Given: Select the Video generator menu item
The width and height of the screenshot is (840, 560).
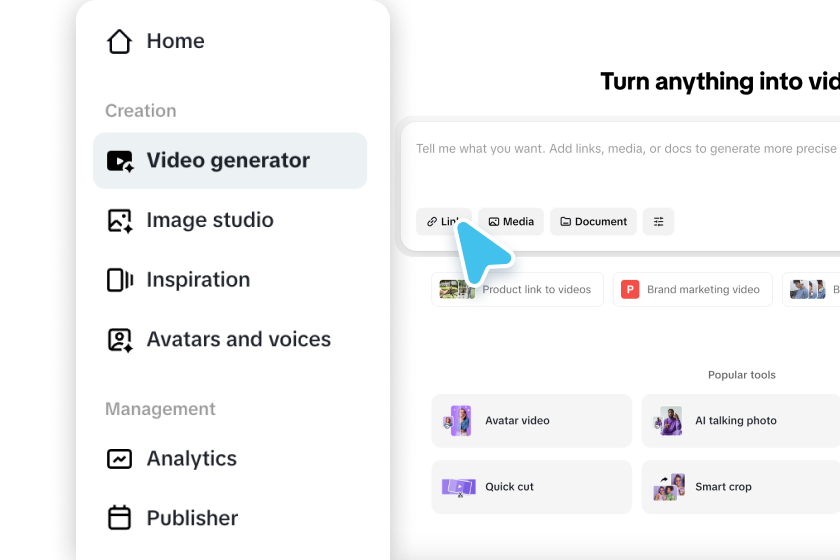Looking at the screenshot, I should pyautogui.click(x=230, y=161).
